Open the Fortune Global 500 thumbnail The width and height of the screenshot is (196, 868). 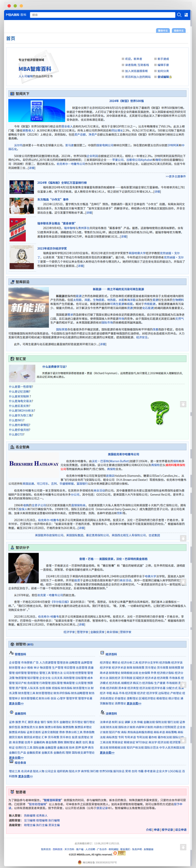click(37, 111)
